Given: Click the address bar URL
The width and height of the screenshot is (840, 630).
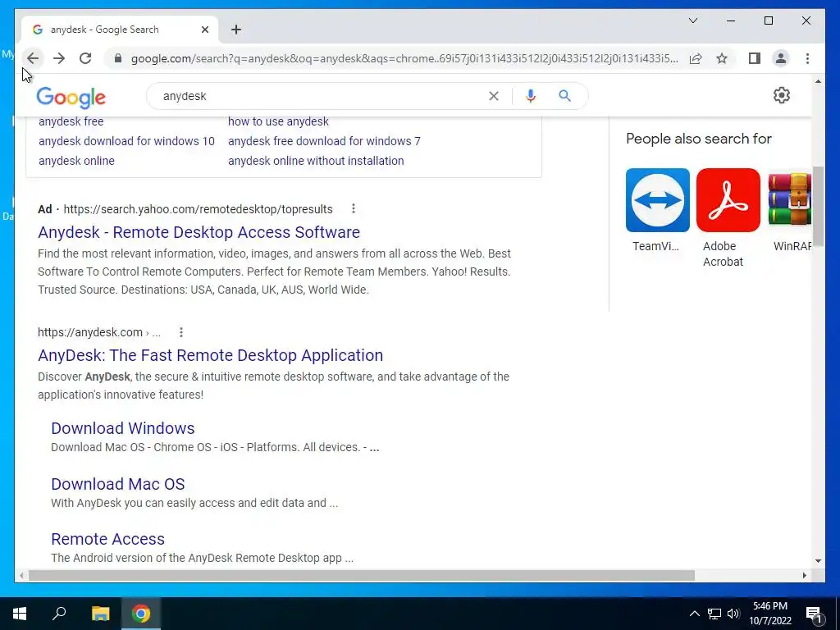Looking at the screenshot, I should [404, 58].
